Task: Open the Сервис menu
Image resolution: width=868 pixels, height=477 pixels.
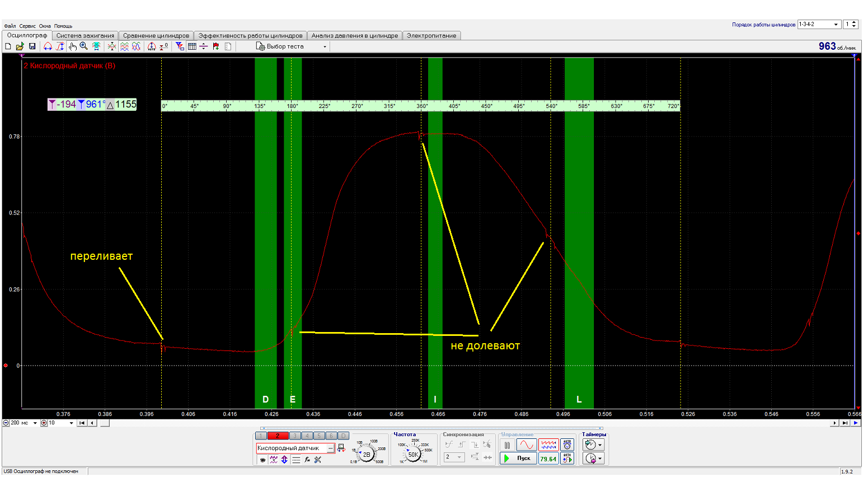Action: tap(27, 26)
